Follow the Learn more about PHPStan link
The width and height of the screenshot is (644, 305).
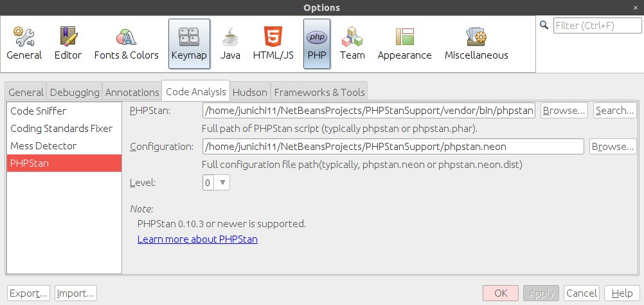[x=197, y=239]
